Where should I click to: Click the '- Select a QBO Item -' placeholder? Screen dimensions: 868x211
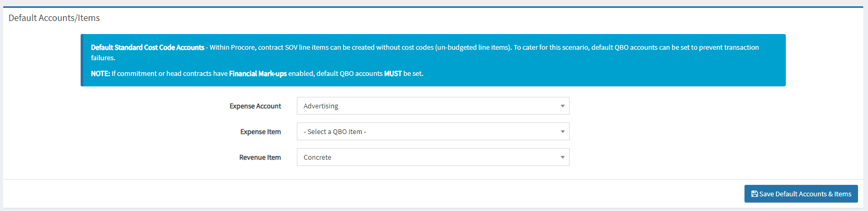pos(335,131)
